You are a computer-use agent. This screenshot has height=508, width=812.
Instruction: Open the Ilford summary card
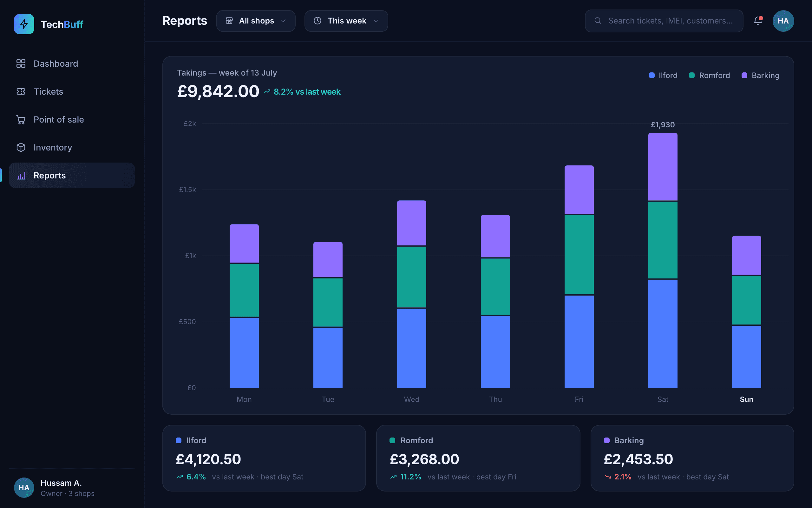coord(264,458)
